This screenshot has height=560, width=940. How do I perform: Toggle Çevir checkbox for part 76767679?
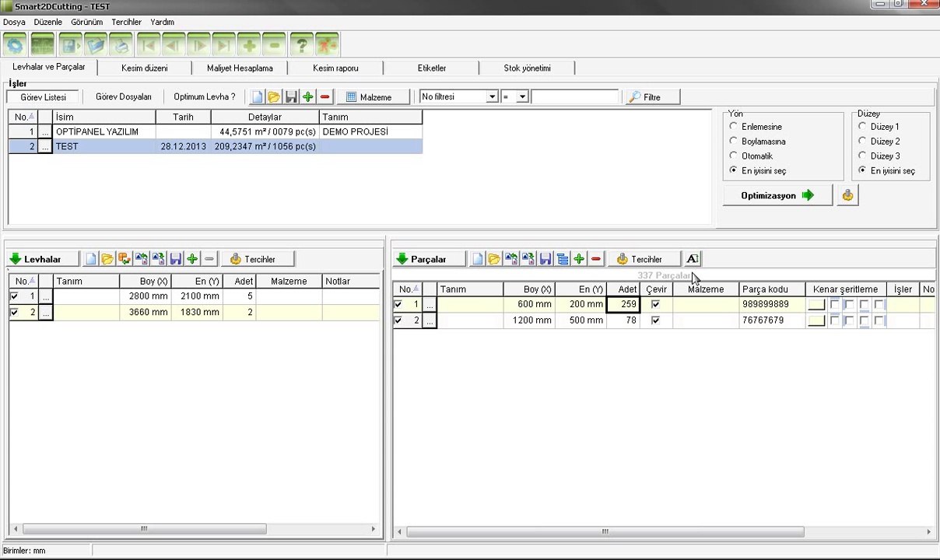pos(655,320)
